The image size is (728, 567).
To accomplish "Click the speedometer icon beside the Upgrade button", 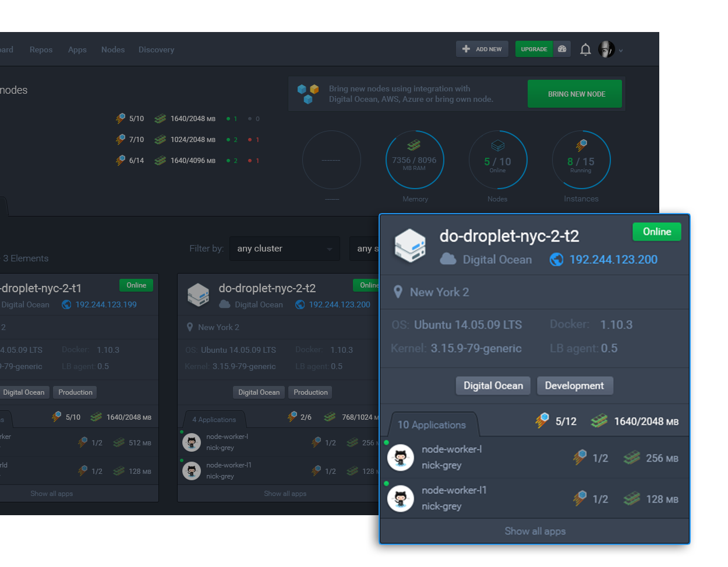I will coord(561,49).
